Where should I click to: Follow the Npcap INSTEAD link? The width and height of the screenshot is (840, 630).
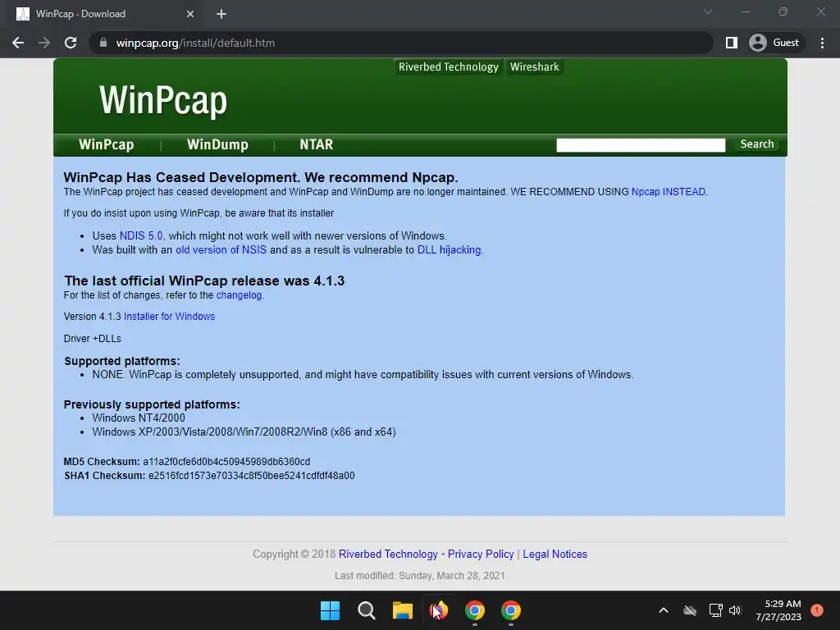(x=669, y=192)
